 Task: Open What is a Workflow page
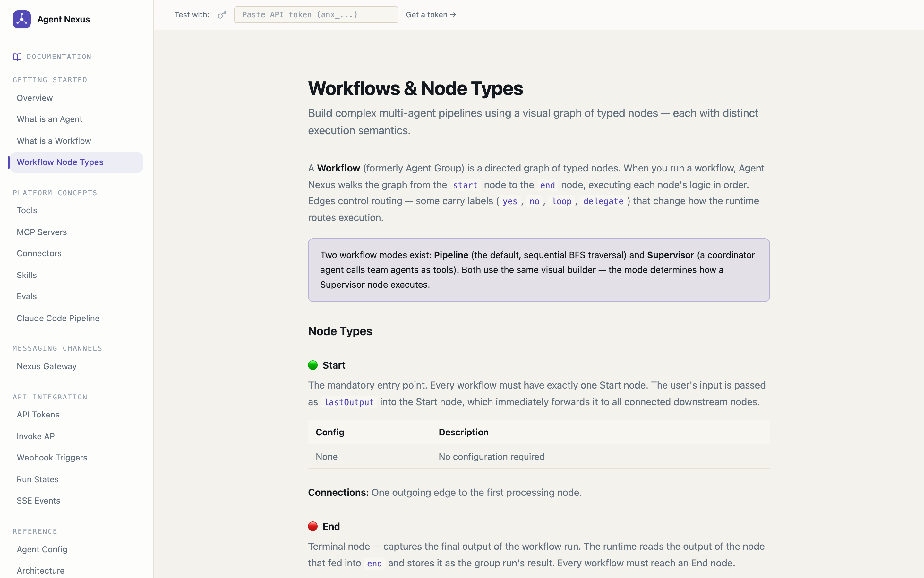tap(54, 141)
